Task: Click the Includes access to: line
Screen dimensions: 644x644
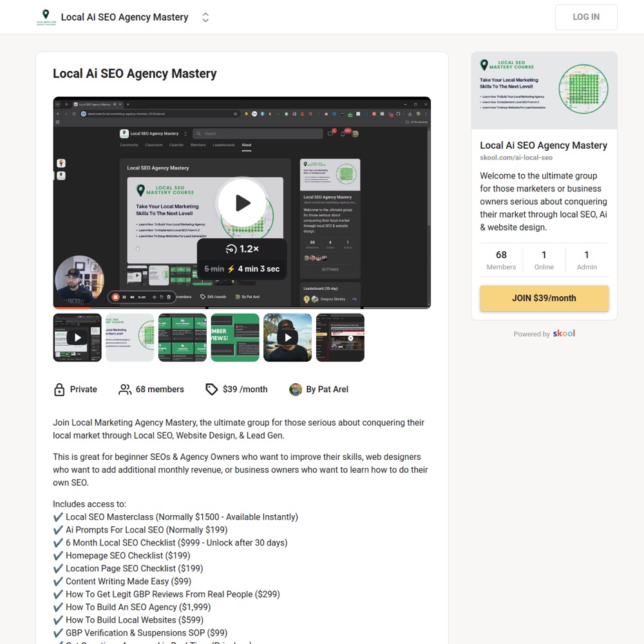Action: 90,504
